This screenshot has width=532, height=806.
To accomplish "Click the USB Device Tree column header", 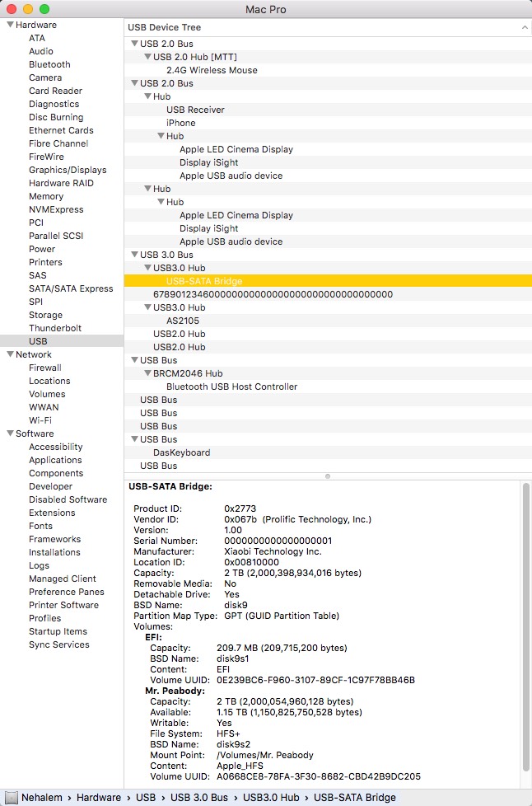I will (x=328, y=28).
